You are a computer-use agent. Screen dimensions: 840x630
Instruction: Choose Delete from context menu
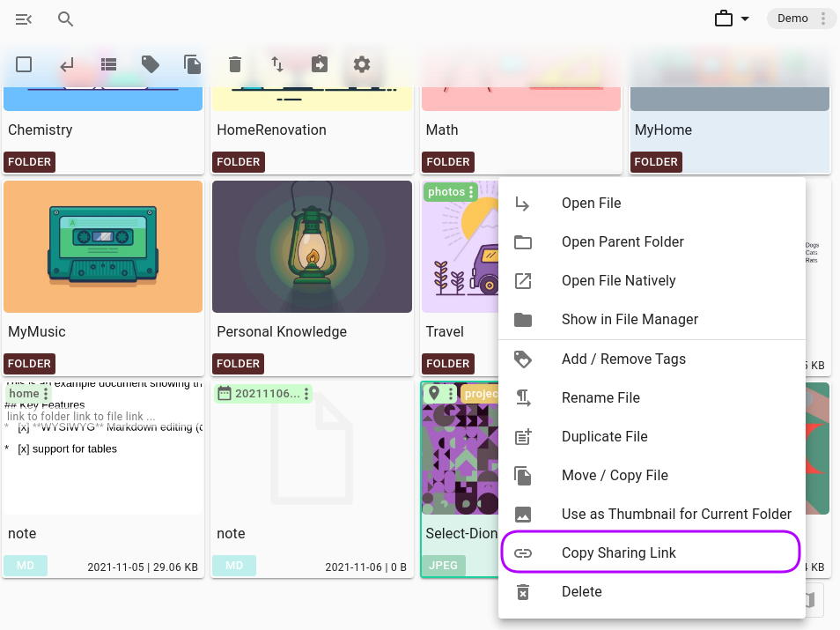pyautogui.click(x=652, y=592)
